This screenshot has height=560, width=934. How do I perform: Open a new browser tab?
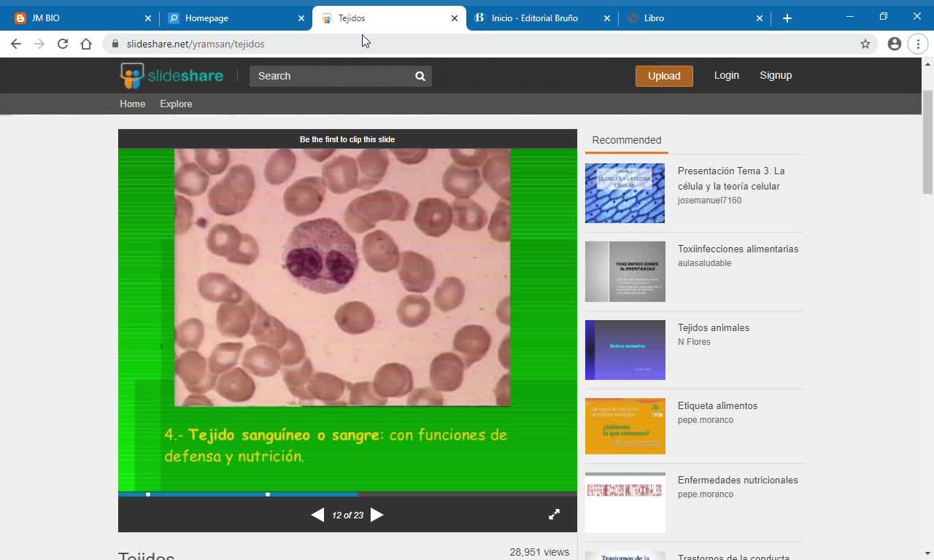(x=787, y=18)
